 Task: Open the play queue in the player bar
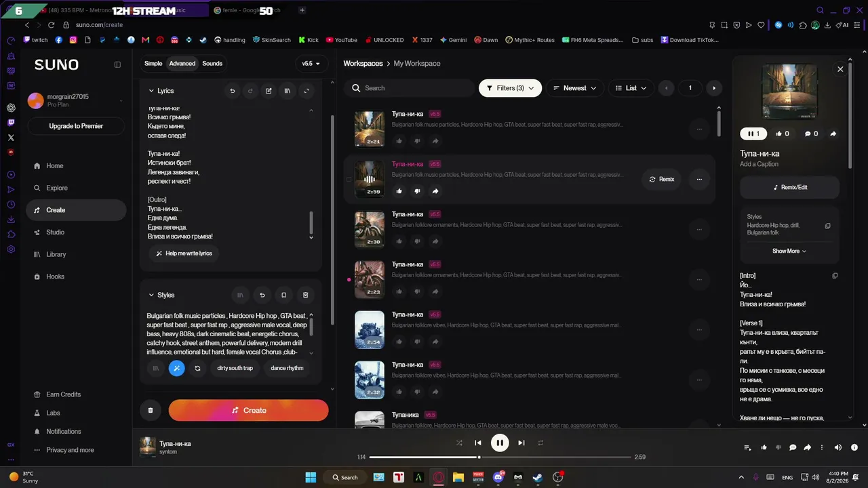pos(747,447)
